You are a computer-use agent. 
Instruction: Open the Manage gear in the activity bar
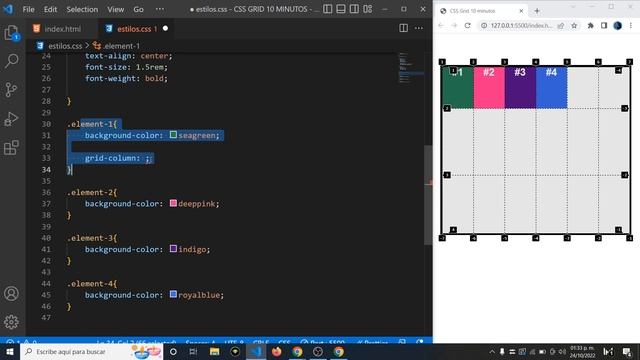pos(11,322)
